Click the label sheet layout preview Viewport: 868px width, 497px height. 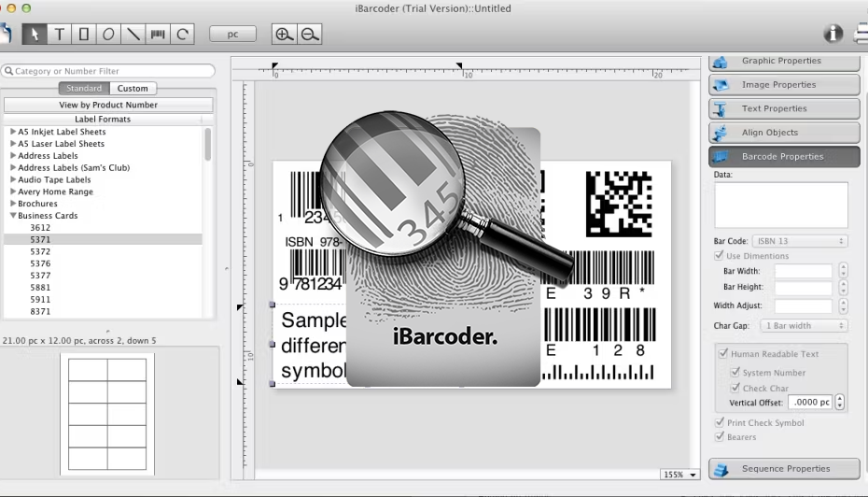point(107,414)
